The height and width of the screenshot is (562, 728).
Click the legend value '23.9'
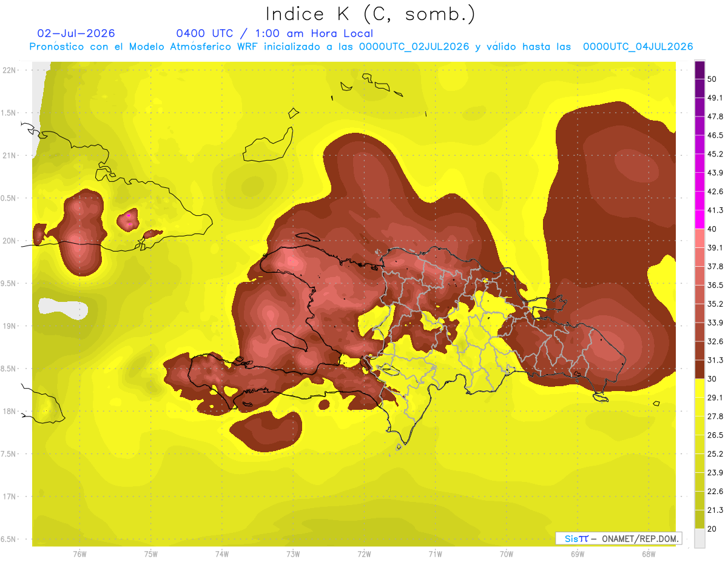coord(715,472)
